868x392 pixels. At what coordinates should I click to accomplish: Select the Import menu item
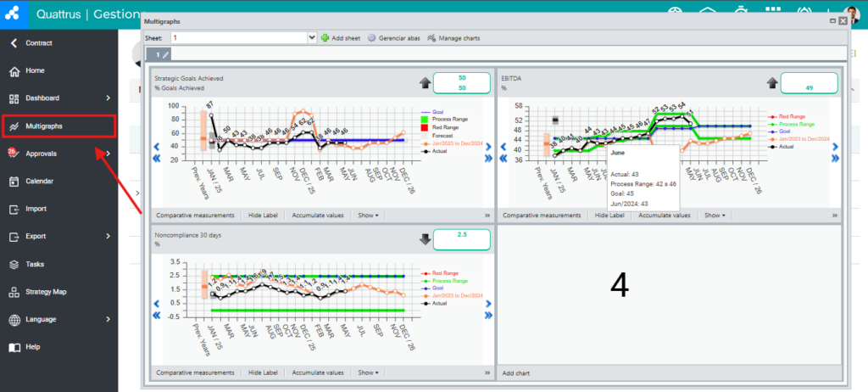click(x=58, y=209)
